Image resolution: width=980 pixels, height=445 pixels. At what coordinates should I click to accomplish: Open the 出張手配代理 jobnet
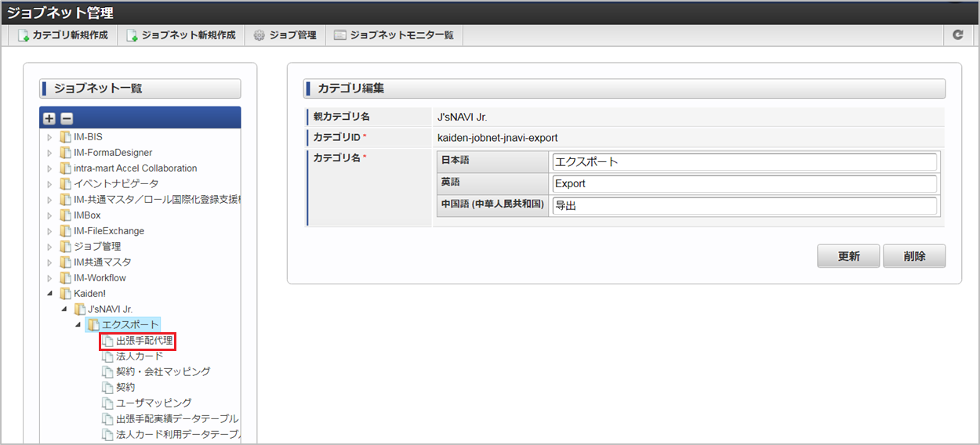point(144,341)
